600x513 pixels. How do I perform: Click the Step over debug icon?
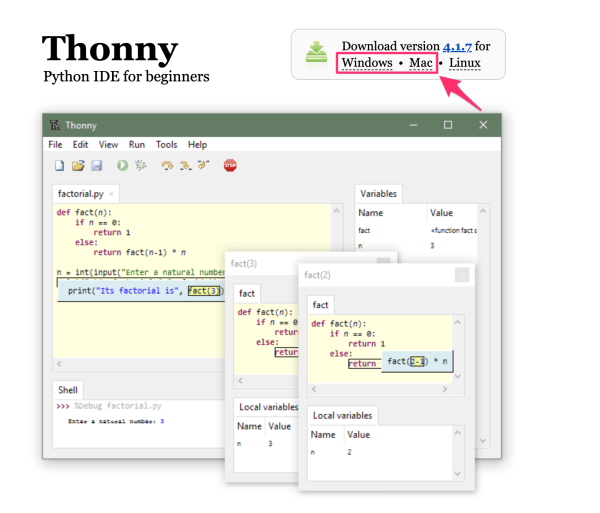tap(167, 165)
